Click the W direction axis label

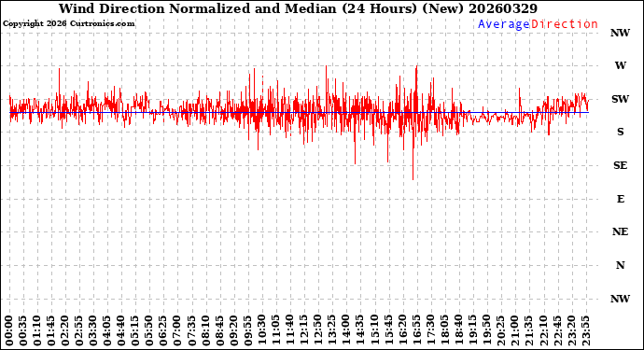[x=620, y=65]
